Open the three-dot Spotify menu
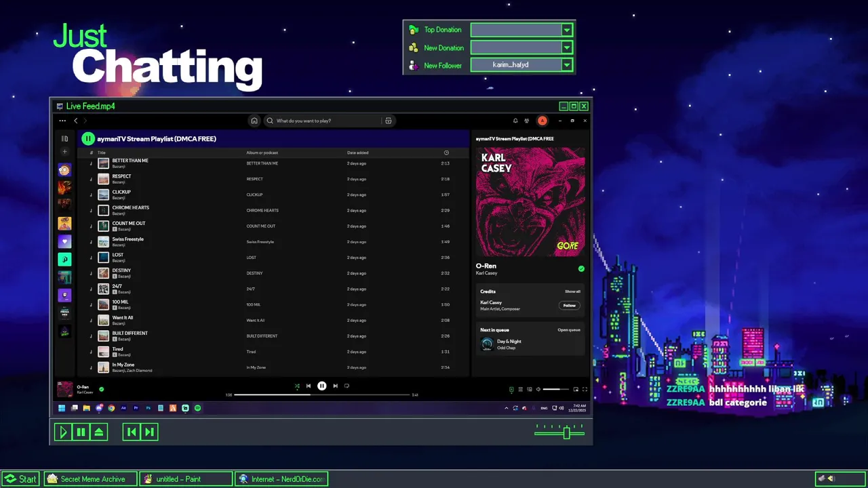868x488 pixels. click(x=62, y=121)
